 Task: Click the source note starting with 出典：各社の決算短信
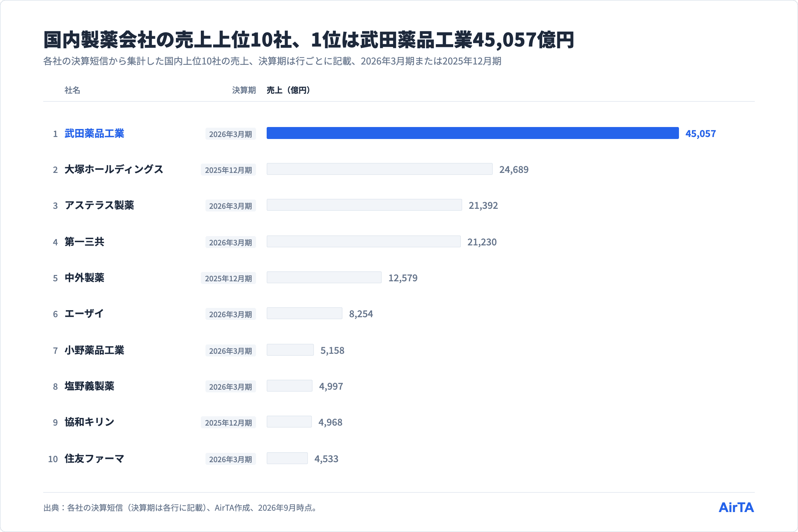[x=181, y=508]
